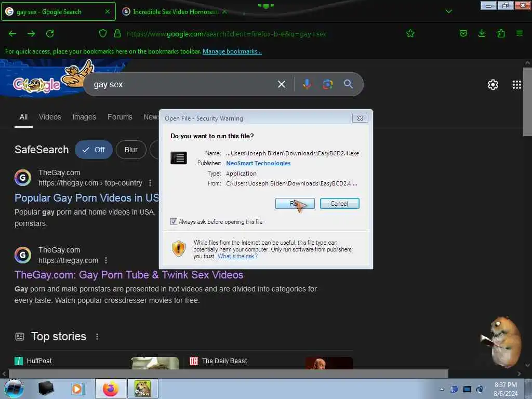
Task: Close the second browser tab
Action: pyautogui.click(x=224, y=11)
